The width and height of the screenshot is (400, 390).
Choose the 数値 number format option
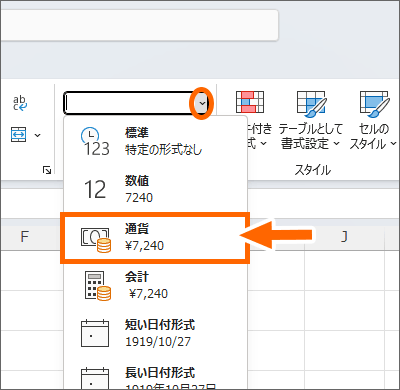[x=155, y=189]
